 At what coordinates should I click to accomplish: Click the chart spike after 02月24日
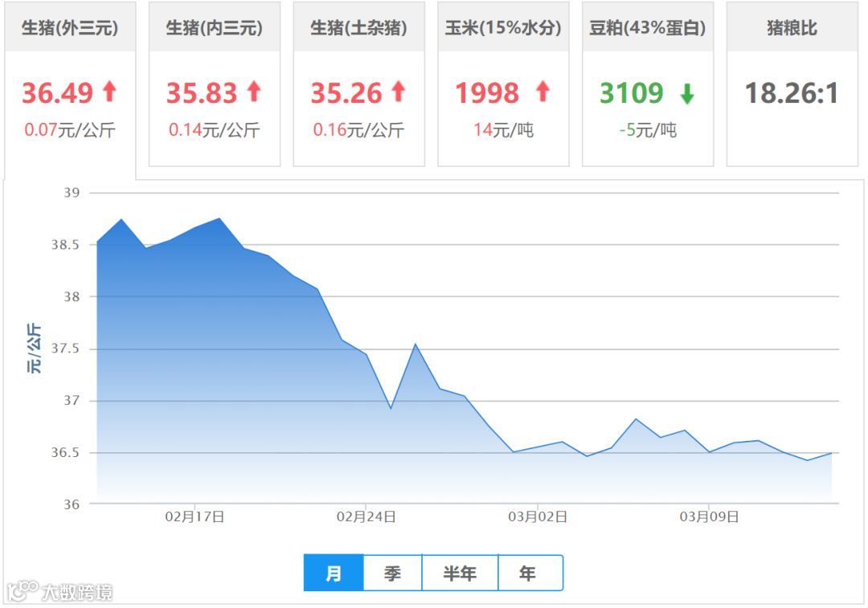pos(416,345)
